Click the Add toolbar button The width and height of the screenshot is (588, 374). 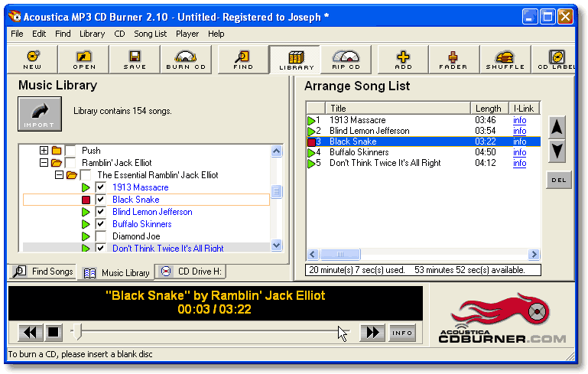click(403, 59)
